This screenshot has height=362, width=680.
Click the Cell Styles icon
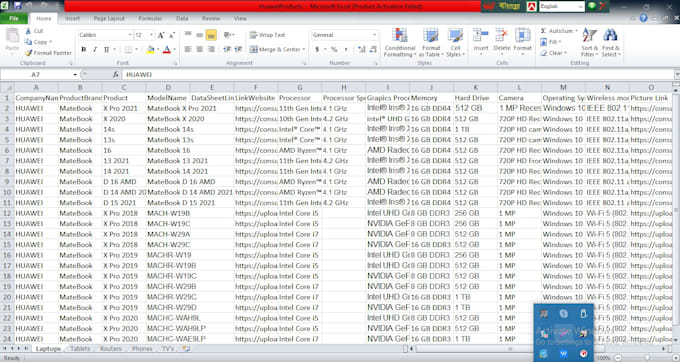point(455,35)
